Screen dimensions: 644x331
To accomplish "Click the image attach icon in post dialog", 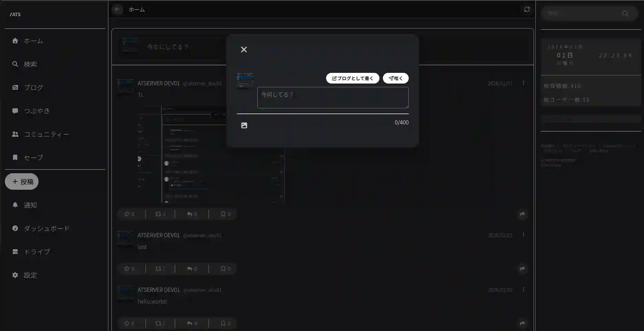I will pos(244,125).
